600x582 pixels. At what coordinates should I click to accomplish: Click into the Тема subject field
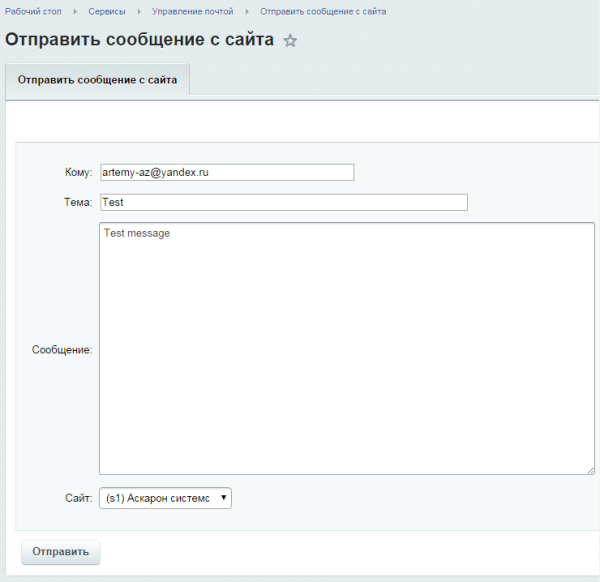click(x=283, y=202)
